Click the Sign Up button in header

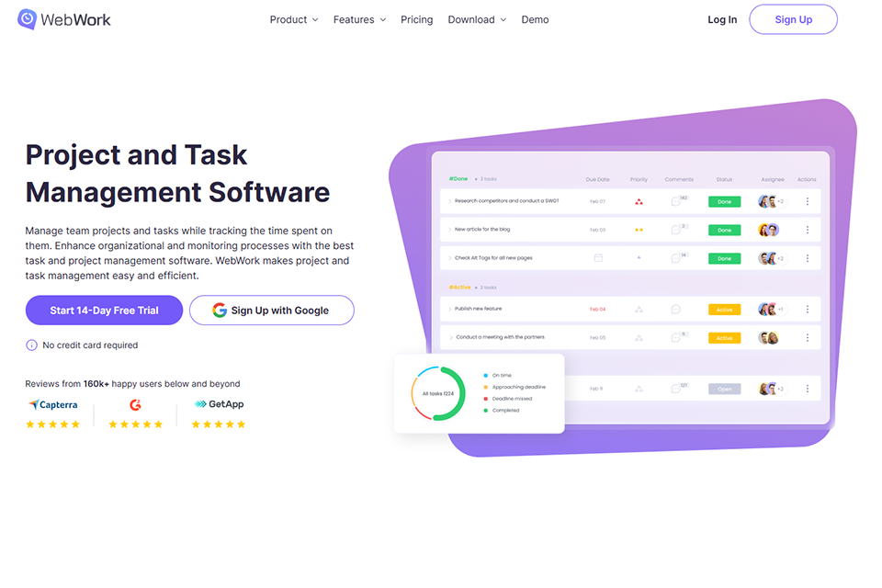click(793, 19)
